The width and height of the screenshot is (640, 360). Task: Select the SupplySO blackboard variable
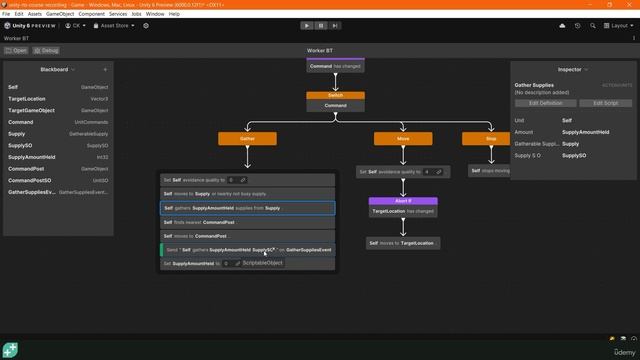pos(58,145)
